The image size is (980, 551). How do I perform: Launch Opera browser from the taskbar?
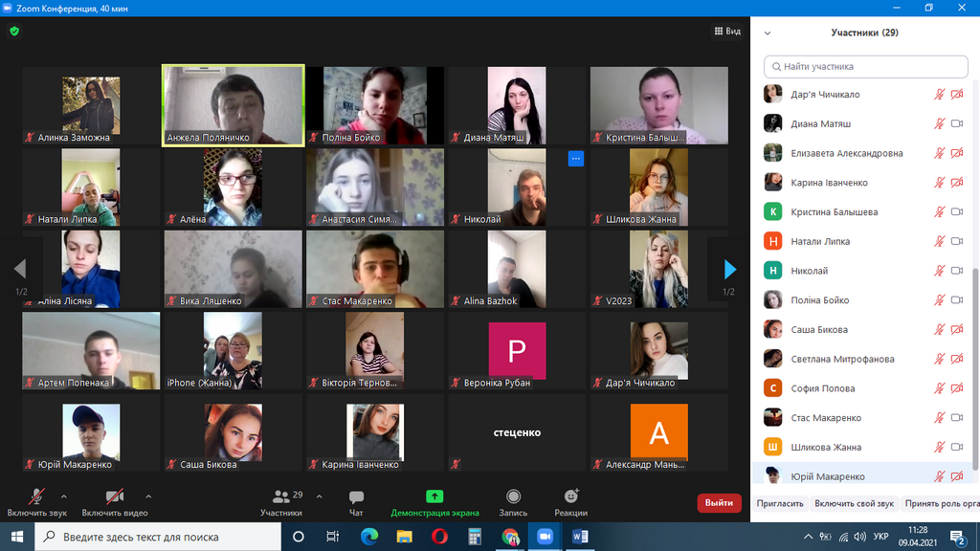pos(439,537)
